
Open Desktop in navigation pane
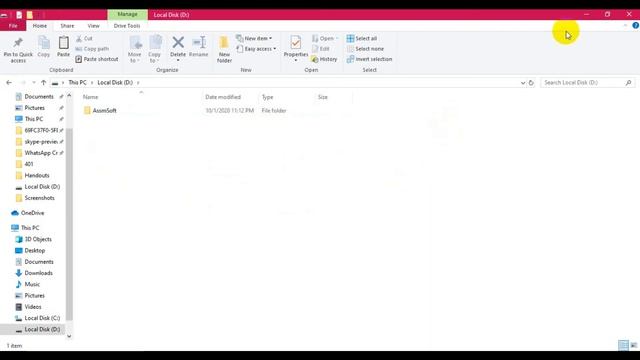click(35, 251)
